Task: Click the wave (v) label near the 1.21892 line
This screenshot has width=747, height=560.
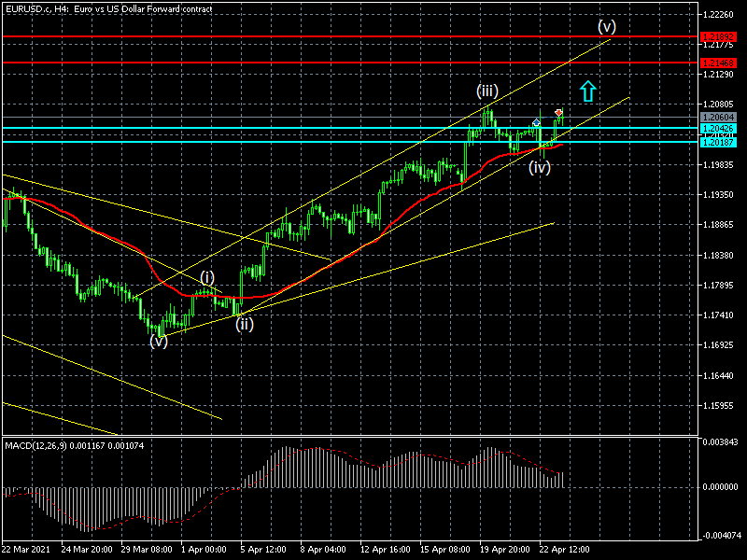Action: (607, 26)
